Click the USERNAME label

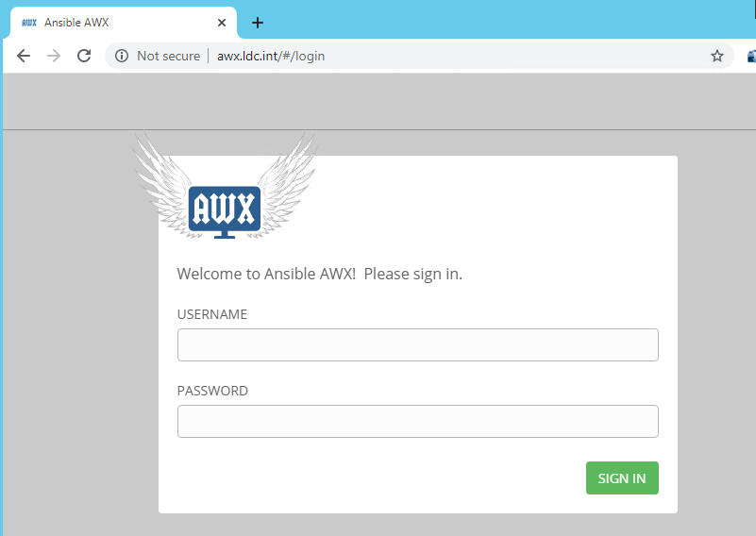(212, 314)
